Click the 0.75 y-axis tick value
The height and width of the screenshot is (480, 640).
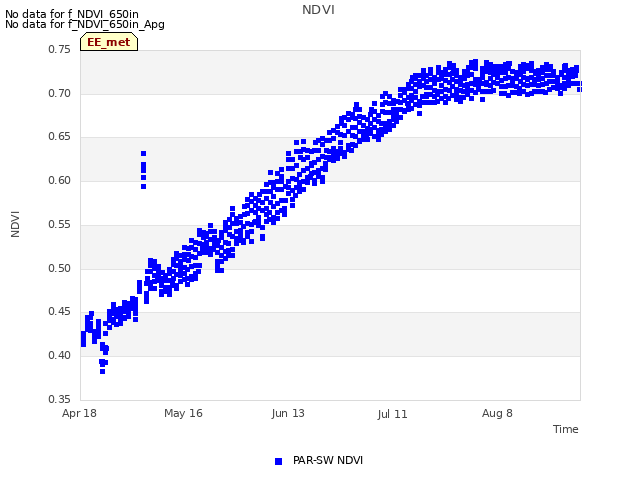pos(59,49)
